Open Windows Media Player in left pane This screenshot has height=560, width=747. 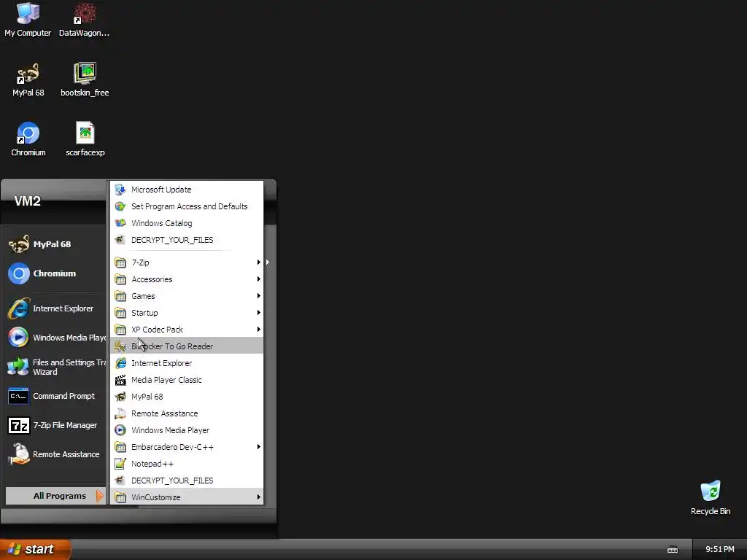point(55,338)
